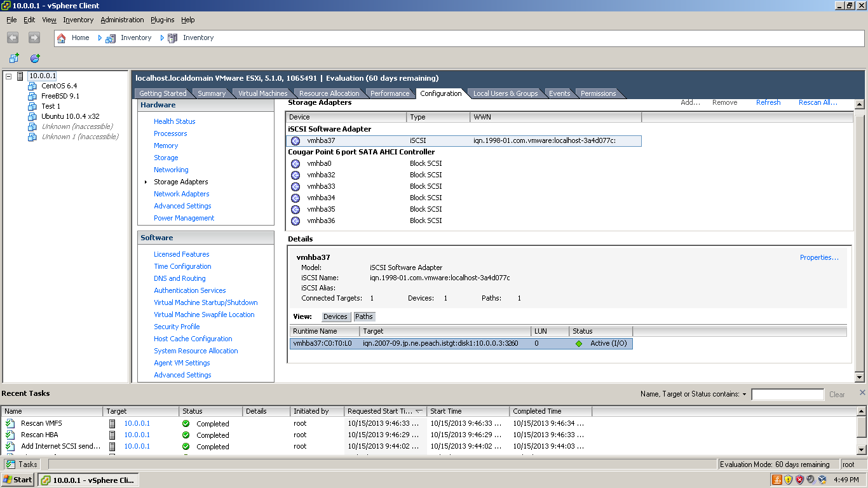Open Time Configuration under Software
The height and width of the screenshot is (488, 868).
(182, 266)
